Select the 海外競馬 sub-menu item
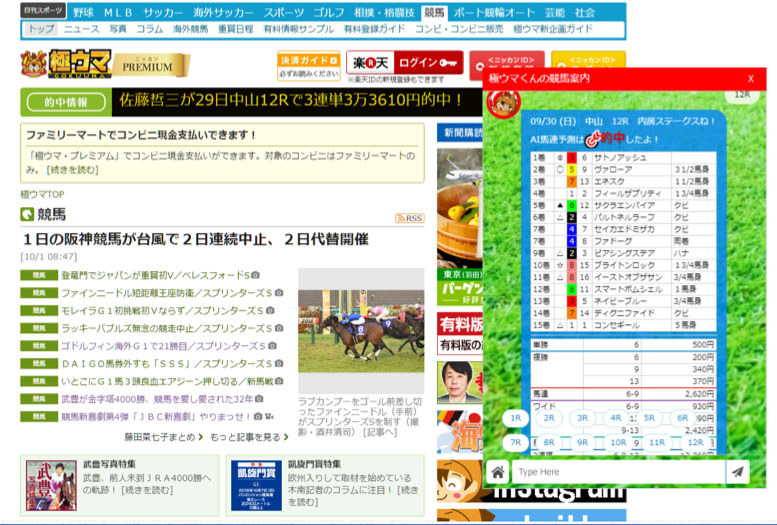 tap(190, 29)
